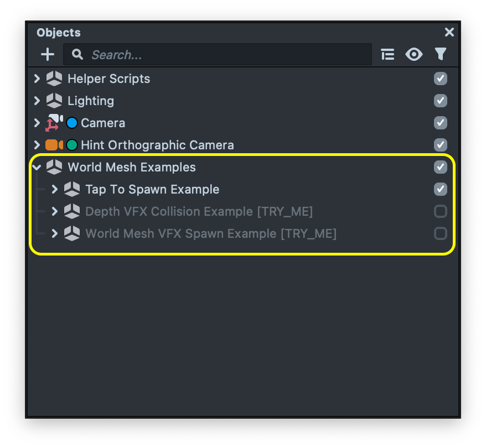Click the Helper Scripts object icon
486x448 pixels.
pos(54,79)
